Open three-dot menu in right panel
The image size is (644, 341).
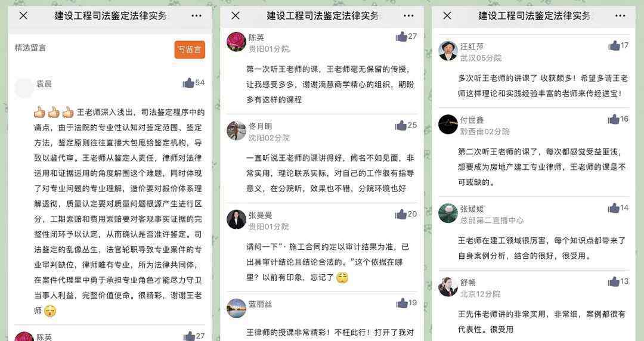(620, 15)
